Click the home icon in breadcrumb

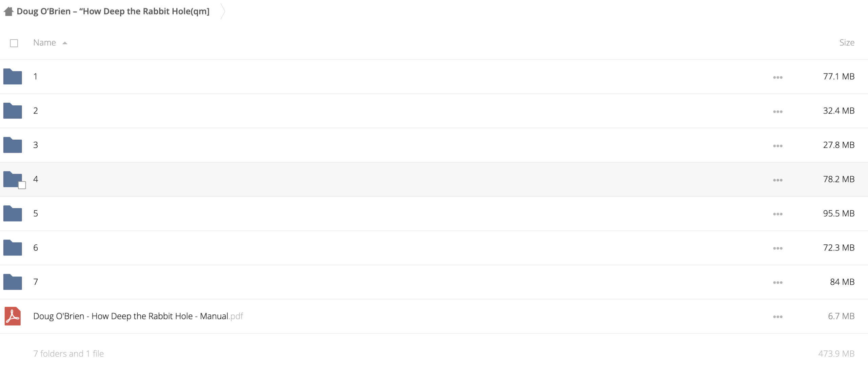click(8, 12)
